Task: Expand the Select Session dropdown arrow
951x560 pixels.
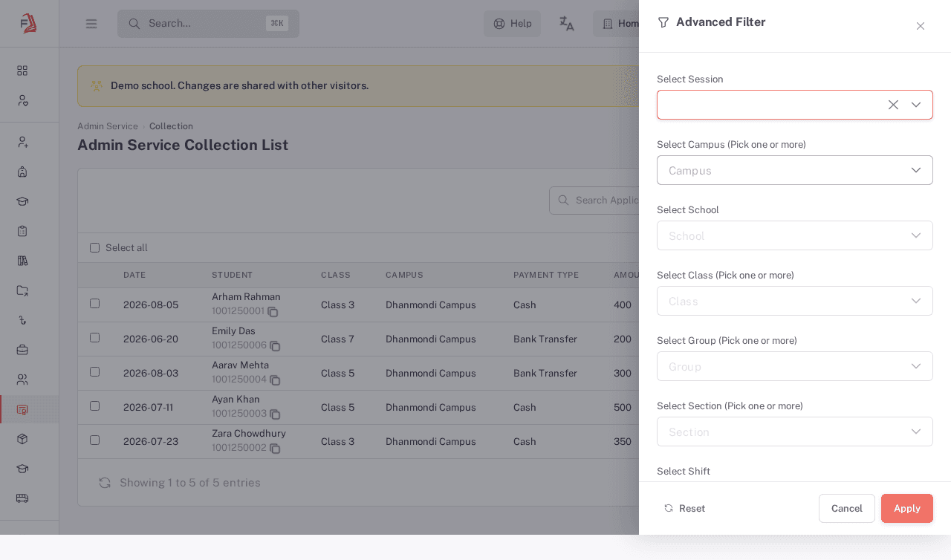Action: [x=916, y=105]
